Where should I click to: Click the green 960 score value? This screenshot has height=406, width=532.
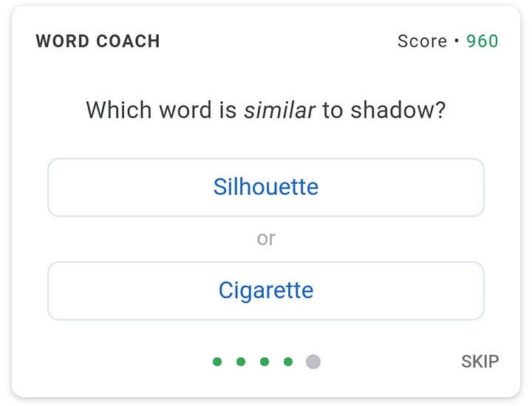(482, 41)
